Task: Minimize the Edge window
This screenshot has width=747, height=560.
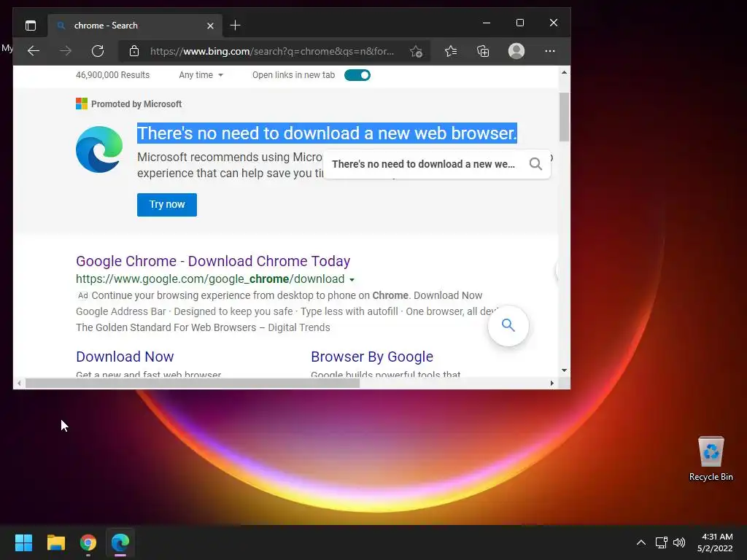Action: point(487,23)
